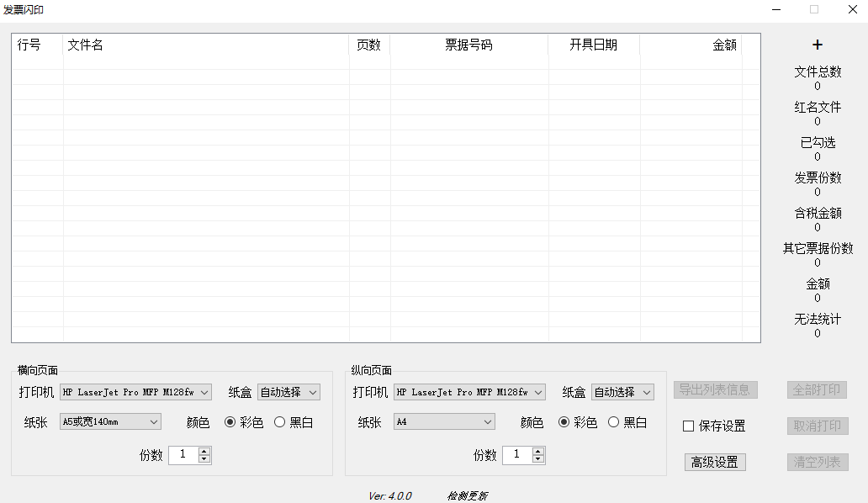Sort by the 开具日期 column header

594,45
